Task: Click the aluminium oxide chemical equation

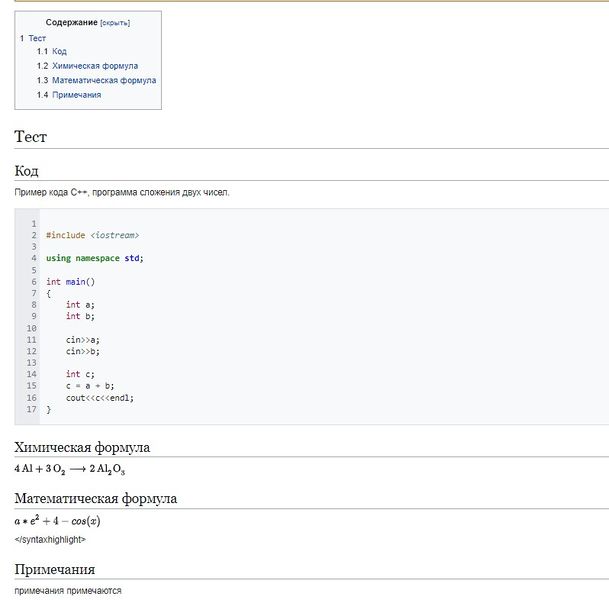Action: point(69,468)
